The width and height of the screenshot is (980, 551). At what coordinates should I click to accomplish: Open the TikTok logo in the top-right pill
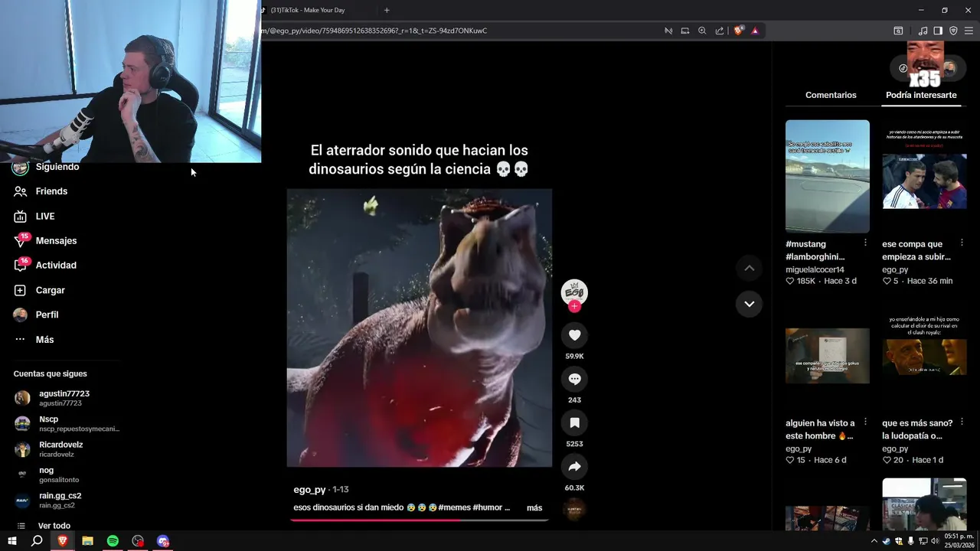pos(903,68)
